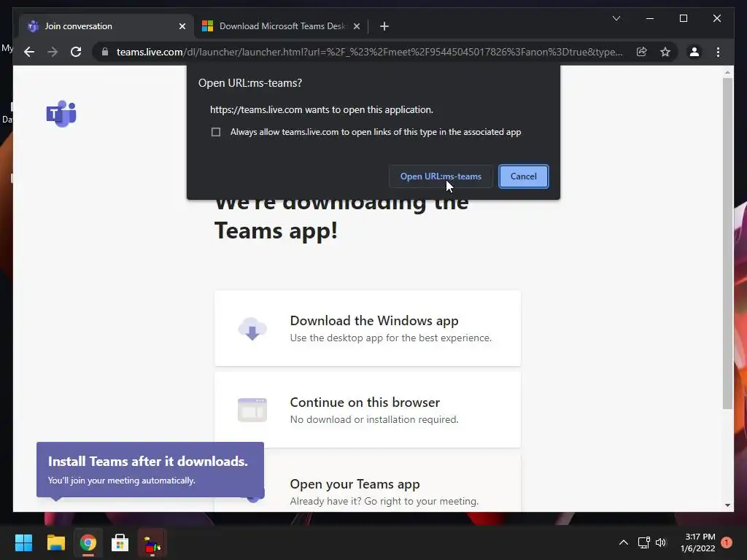The width and height of the screenshot is (747, 560).
Task: Click the scrollbar down arrow
Action: 727,505
